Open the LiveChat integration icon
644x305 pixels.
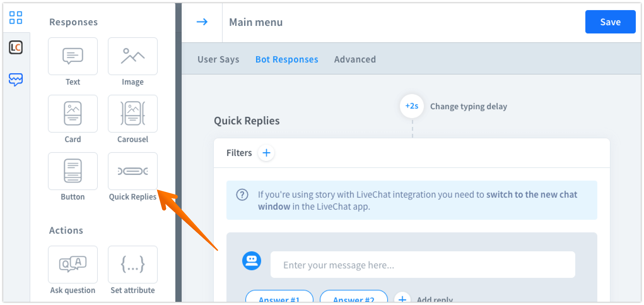coord(16,48)
